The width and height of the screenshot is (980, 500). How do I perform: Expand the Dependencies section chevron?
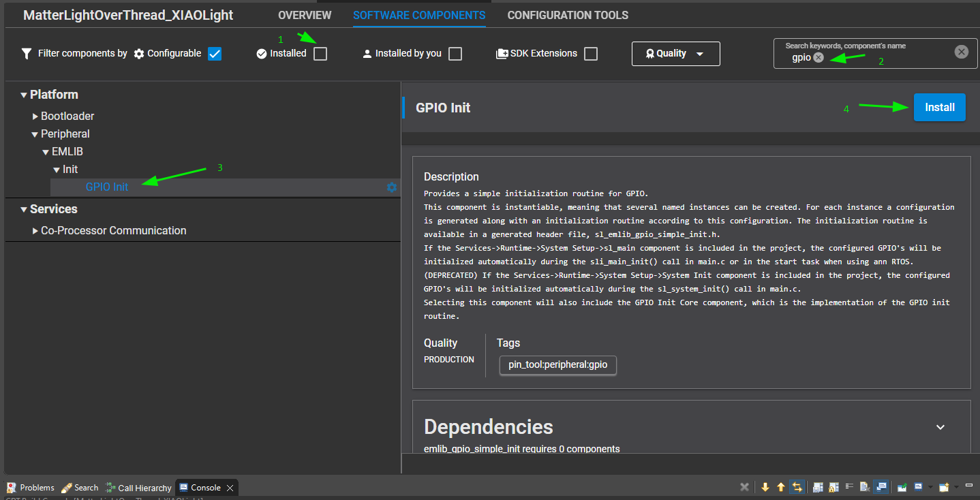click(x=940, y=427)
